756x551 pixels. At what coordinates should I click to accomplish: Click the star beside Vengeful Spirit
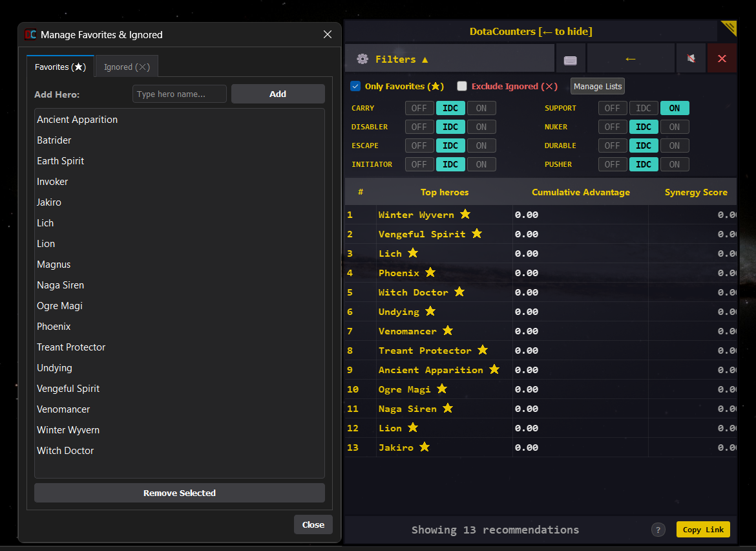pyautogui.click(x=477, y=233)
